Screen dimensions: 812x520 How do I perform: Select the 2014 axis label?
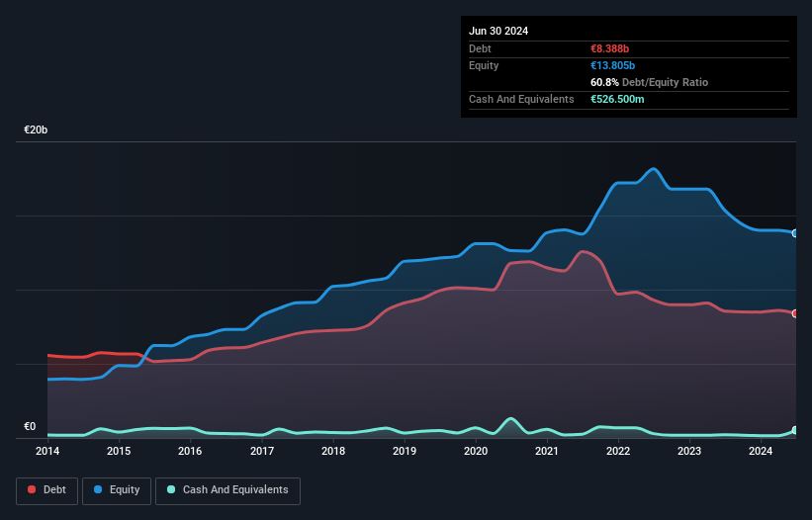pyautogui.click(x=47, y=451)
